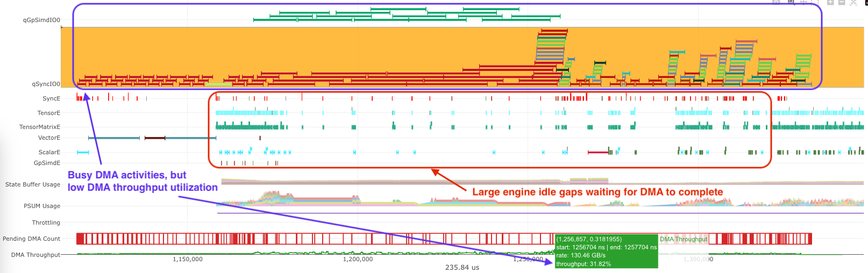Click the qSyncIO0 queue label

(46, 84)
